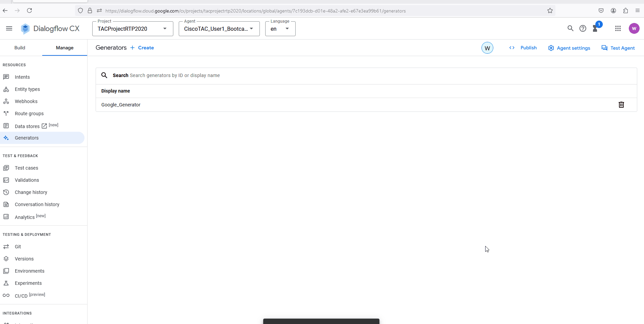Open the Google_Generator row
Image resolution: width=644 pixels, height=324 pixels.
366,105
